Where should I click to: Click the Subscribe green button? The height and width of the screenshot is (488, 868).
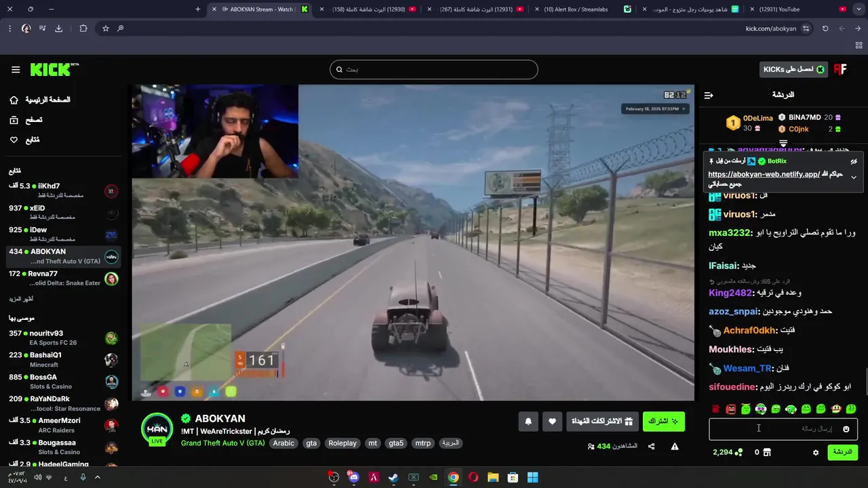click(x=664, y=422)
